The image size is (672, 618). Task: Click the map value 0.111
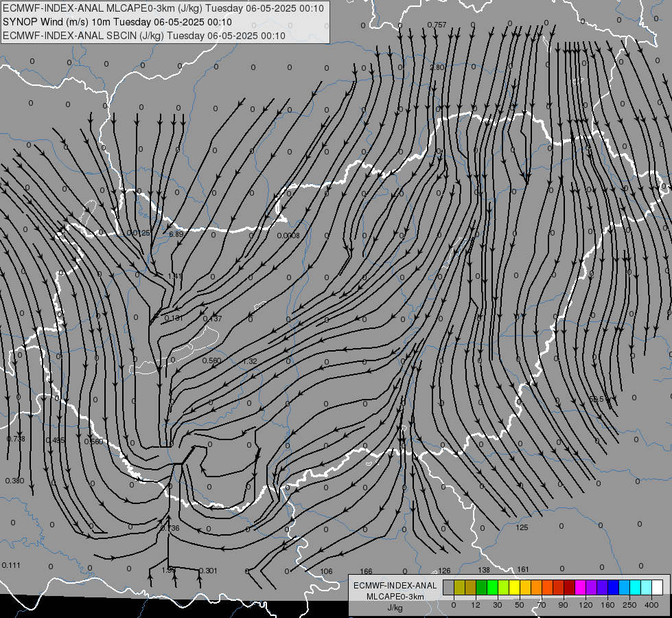[x=11, y=565]
